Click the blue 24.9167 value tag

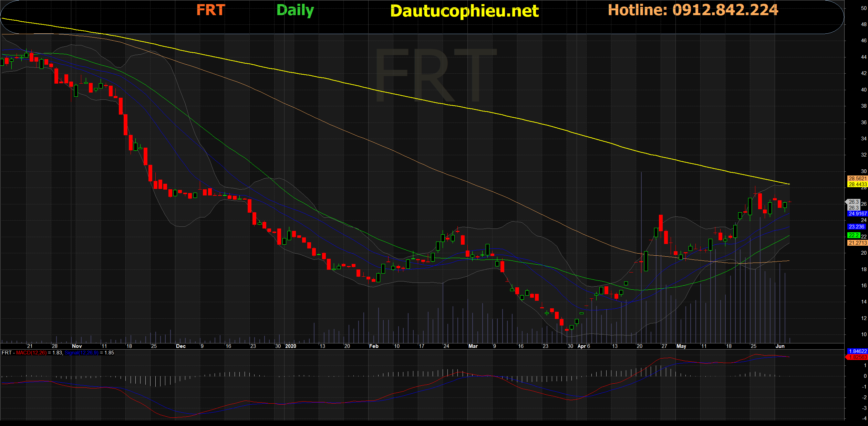coord(857,214)
